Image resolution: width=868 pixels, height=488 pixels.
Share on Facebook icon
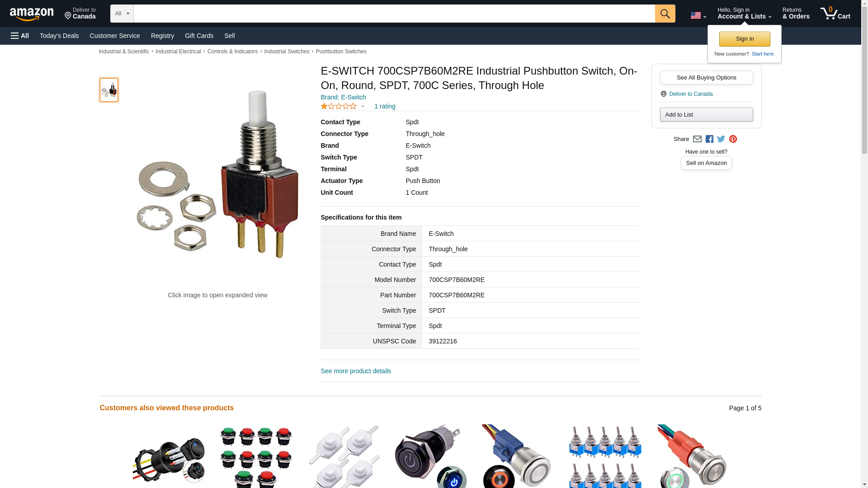click(x=709, y=139)
